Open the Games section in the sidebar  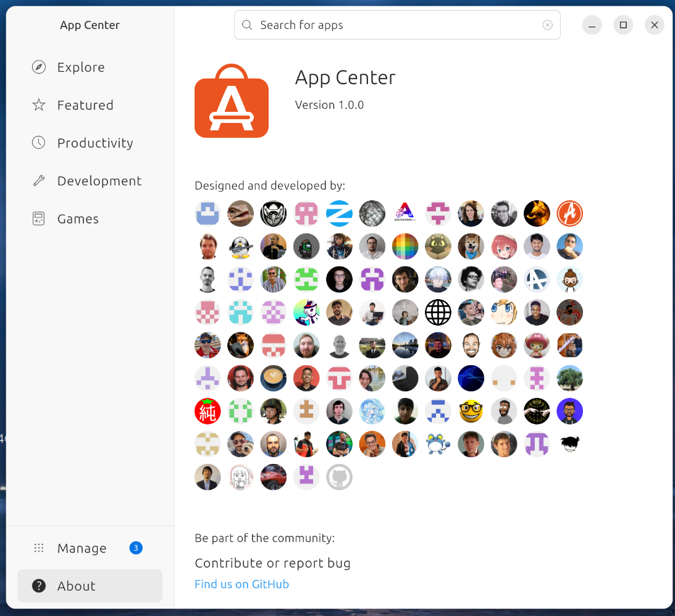pyautogui.click(x=77, y=218)
